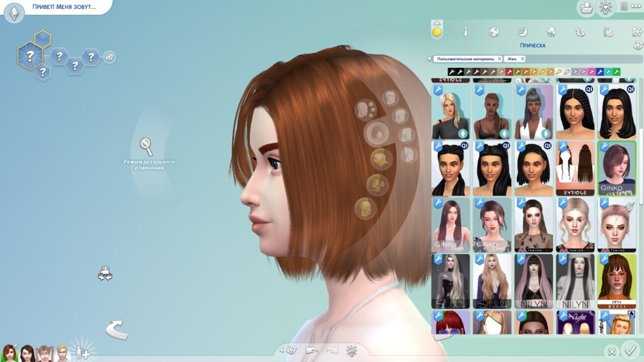Choose the NILYN pink long hair thumbnail
This screenshot has height=362, width=644.
533,282
